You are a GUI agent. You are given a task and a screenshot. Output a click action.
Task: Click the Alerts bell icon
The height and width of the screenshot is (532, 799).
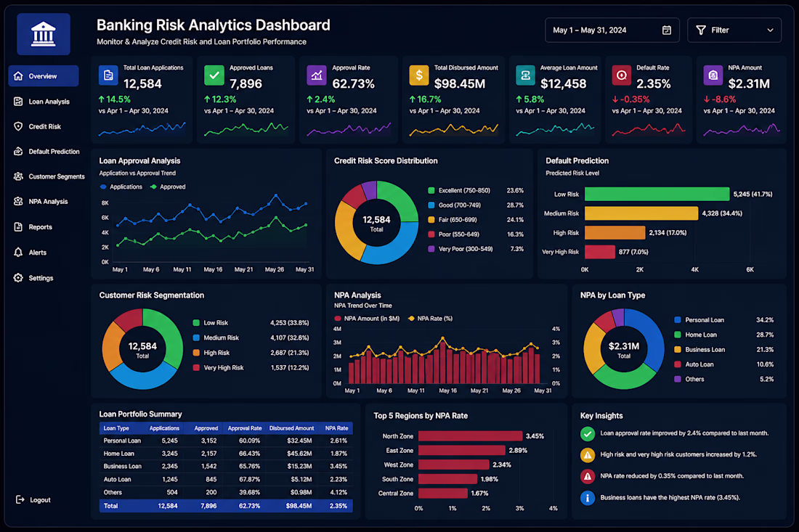(18, 252)
